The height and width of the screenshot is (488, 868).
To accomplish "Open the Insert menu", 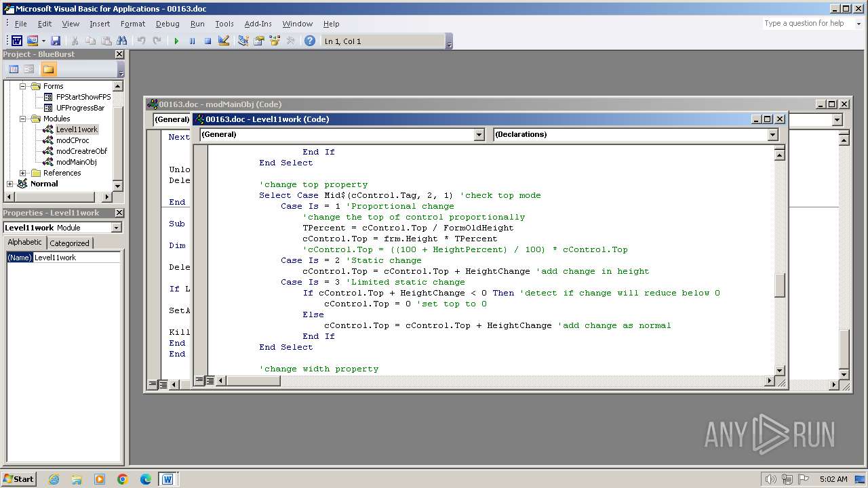I will [100, 24].
